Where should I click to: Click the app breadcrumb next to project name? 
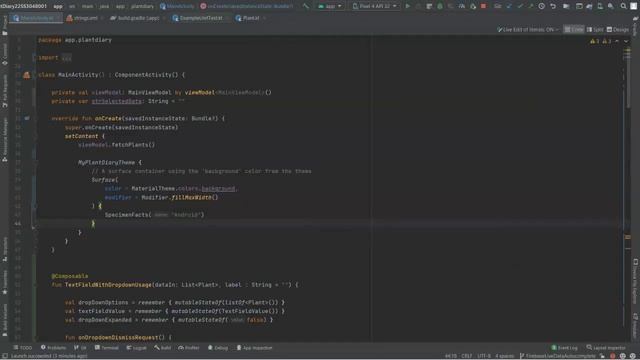tap(58, 6)
